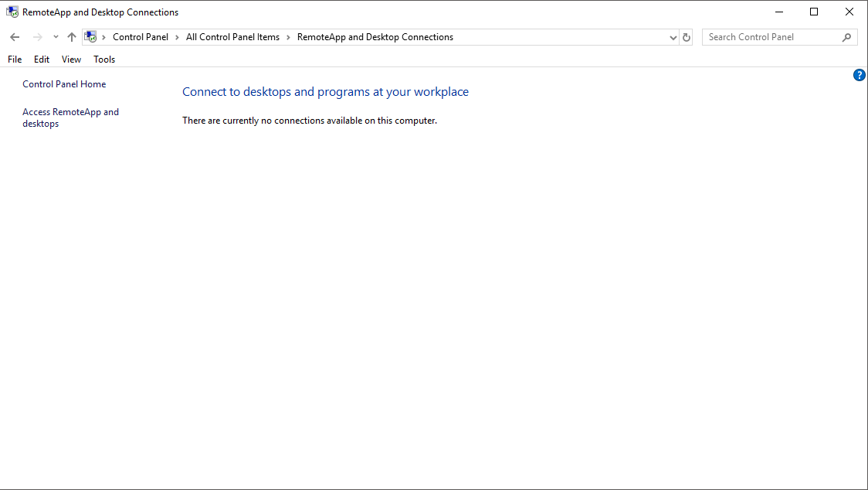Refresh the address bar location
The height and width of the screenshot is (490, 868).
(x=687, y=37)
